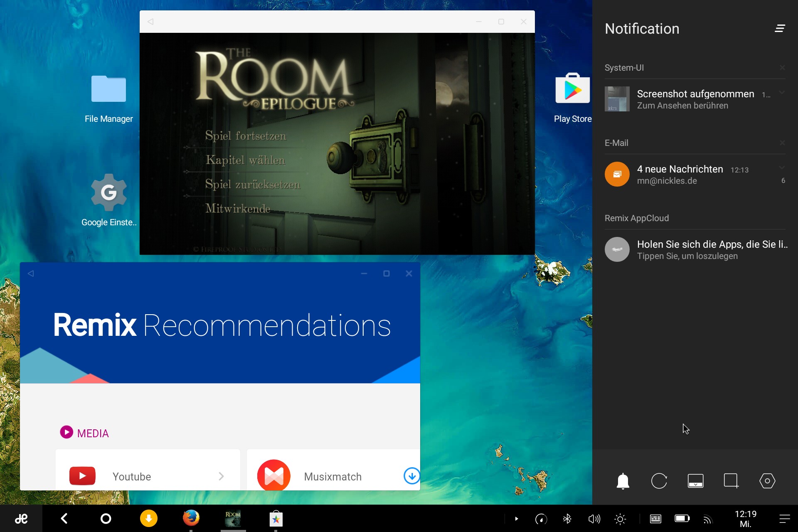Open Google Einstellungen desktop icon
Viewport: 798px width, 532px height.
point(109,200)
